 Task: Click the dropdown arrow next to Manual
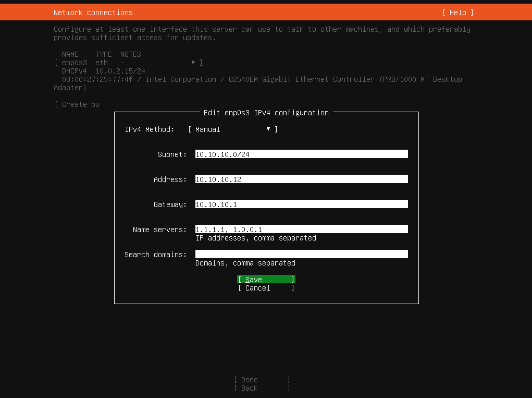268,129
